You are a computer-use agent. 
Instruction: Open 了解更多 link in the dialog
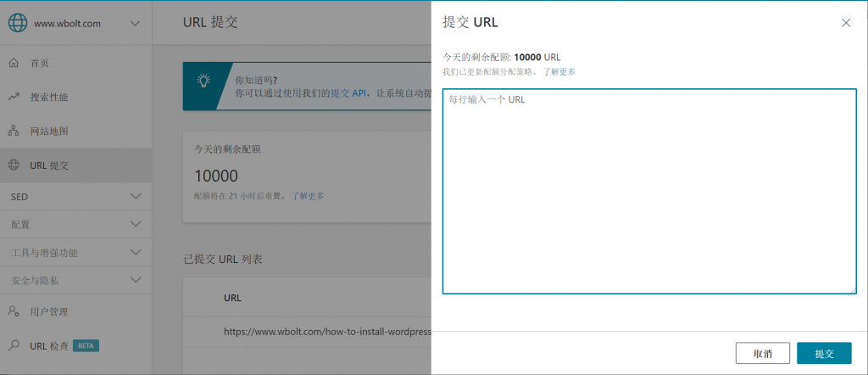point(559,72)
